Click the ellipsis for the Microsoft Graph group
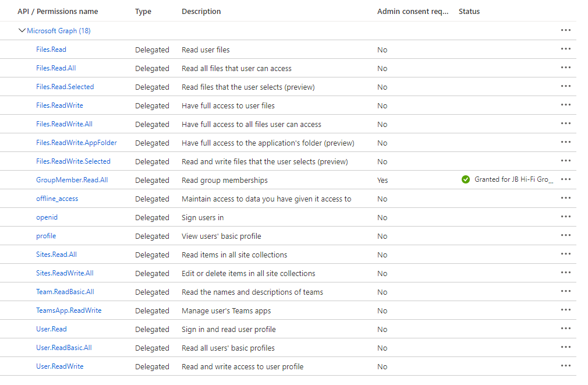This screenshot has width=588, height=385. [565, 30]
